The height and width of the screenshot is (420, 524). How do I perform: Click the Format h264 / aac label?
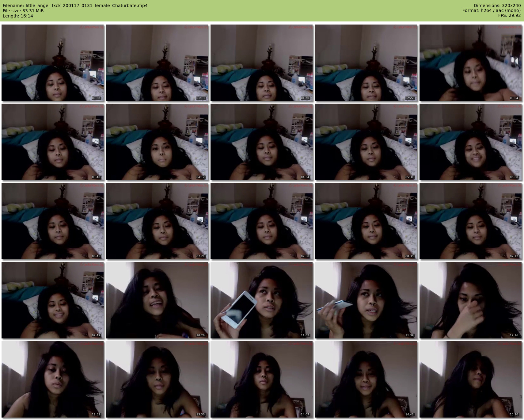(x=492, y=11)
